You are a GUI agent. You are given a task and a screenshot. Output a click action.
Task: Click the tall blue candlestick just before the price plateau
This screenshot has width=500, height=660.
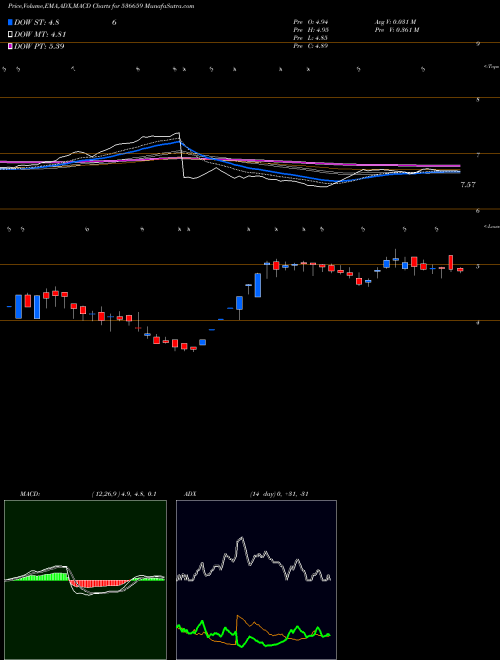point(258,285)
